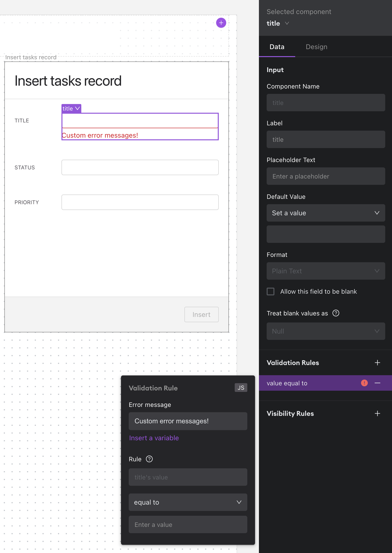This screenshot has width=392, height=553.
Task: Open the Set a value dropdown
Action: [x=326, y=213]
